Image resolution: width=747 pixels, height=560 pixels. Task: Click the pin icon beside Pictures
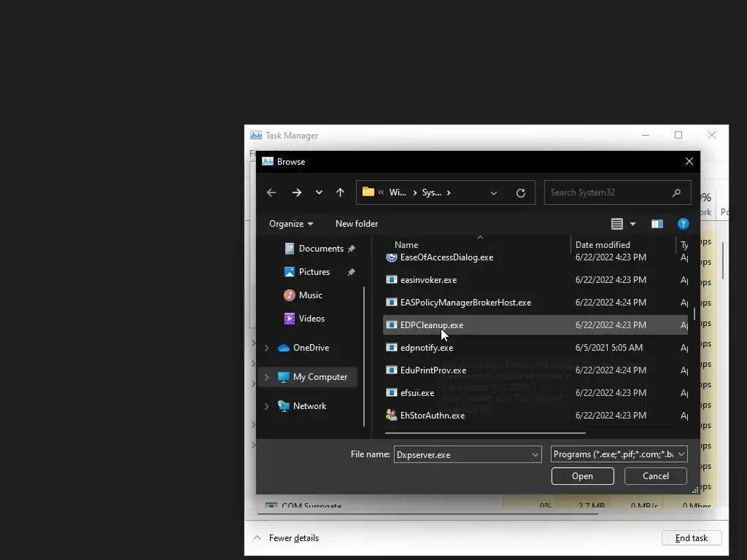coord(352,272)
